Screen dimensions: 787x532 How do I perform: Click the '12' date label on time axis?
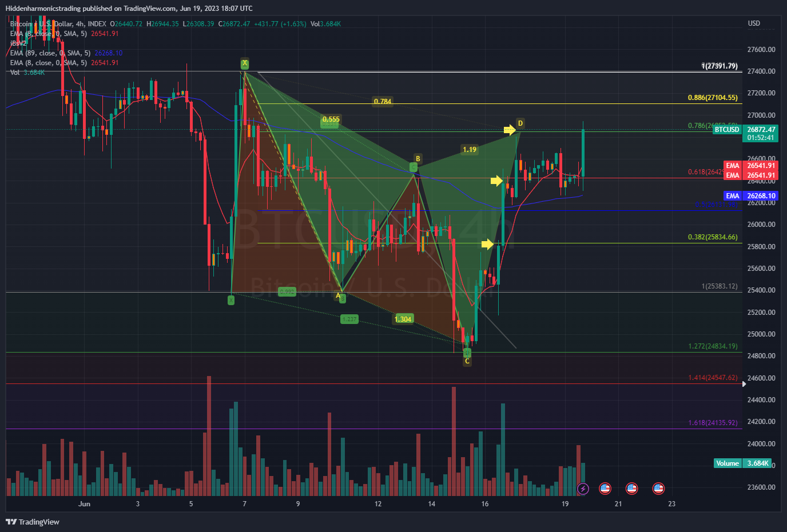tap(378, 504)
